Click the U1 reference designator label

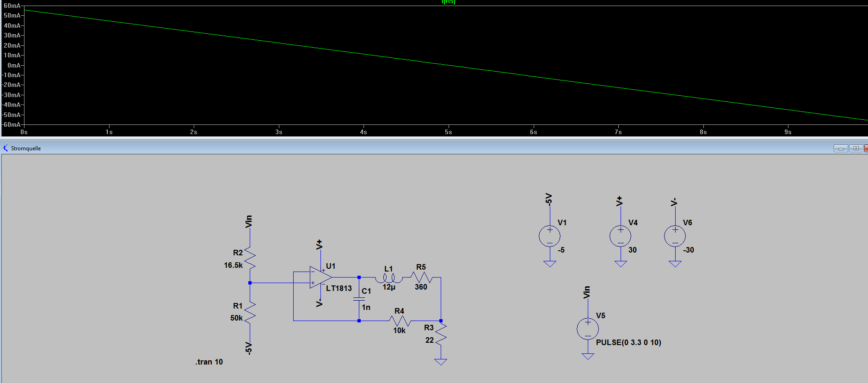(331, 266)
